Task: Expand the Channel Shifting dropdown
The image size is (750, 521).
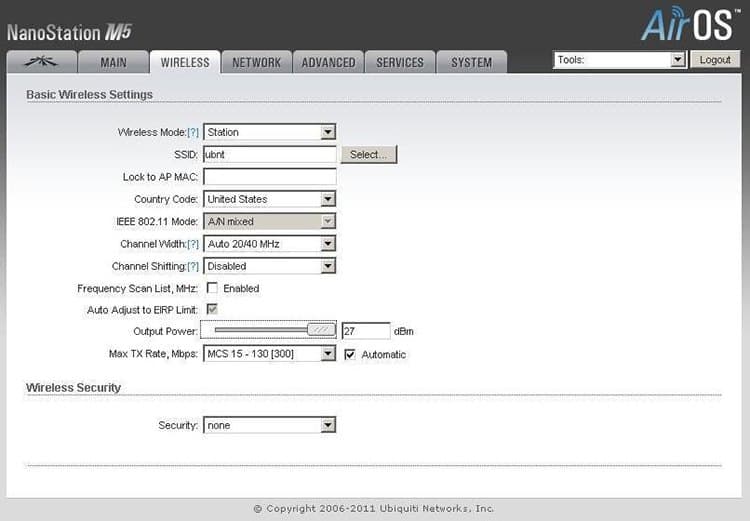Action: coord(270,266)
